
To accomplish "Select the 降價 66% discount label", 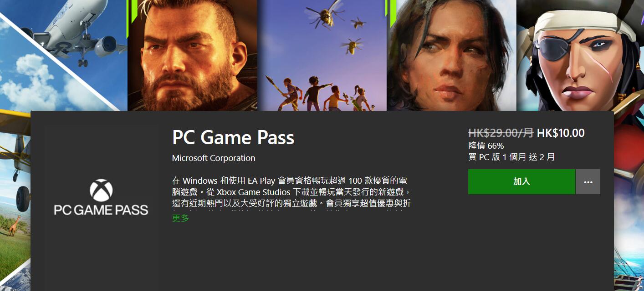I will (486, 146).
